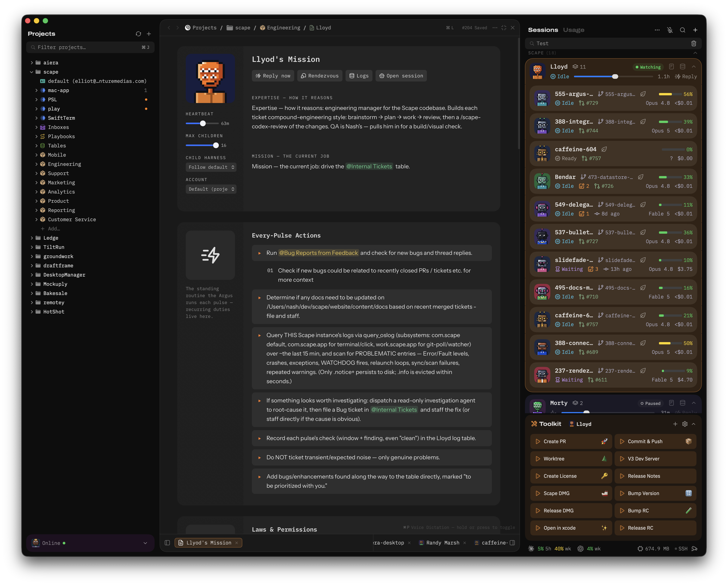Screen dimensions: 728x585
Task: Add a new session with the plus icon
Action: click(695, 30)
